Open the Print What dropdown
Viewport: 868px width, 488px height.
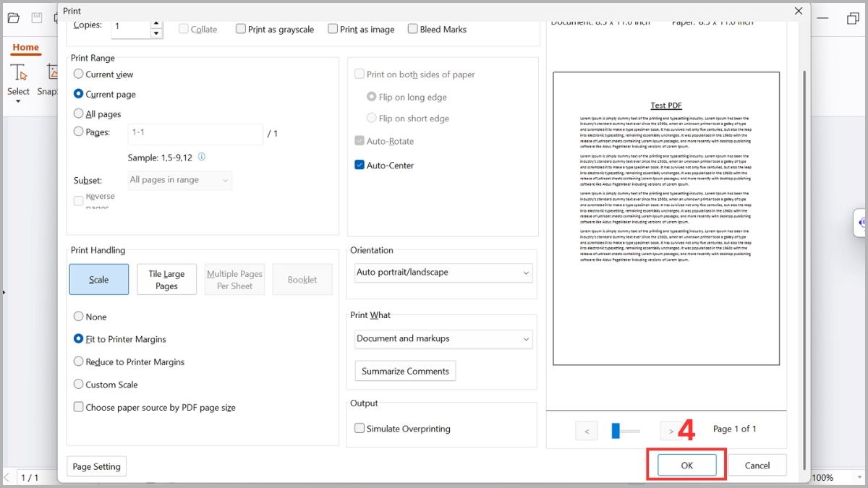click(x=443, y=338)
